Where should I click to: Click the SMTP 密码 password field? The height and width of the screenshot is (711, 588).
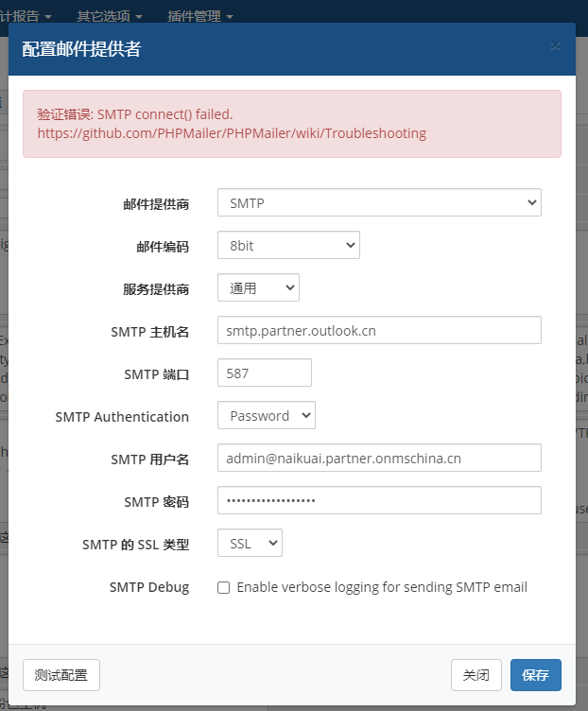pyautogui.click(x=379, y=500)
